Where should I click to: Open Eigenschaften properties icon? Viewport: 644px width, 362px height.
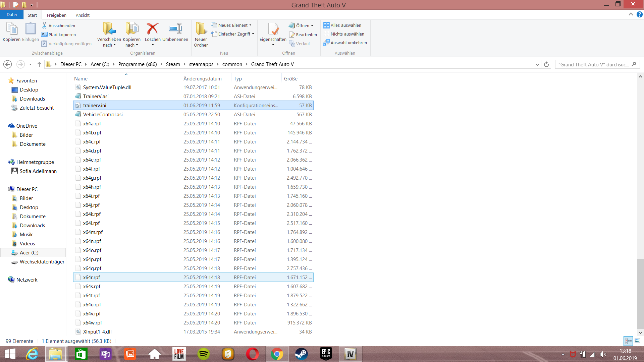point(273,29)
